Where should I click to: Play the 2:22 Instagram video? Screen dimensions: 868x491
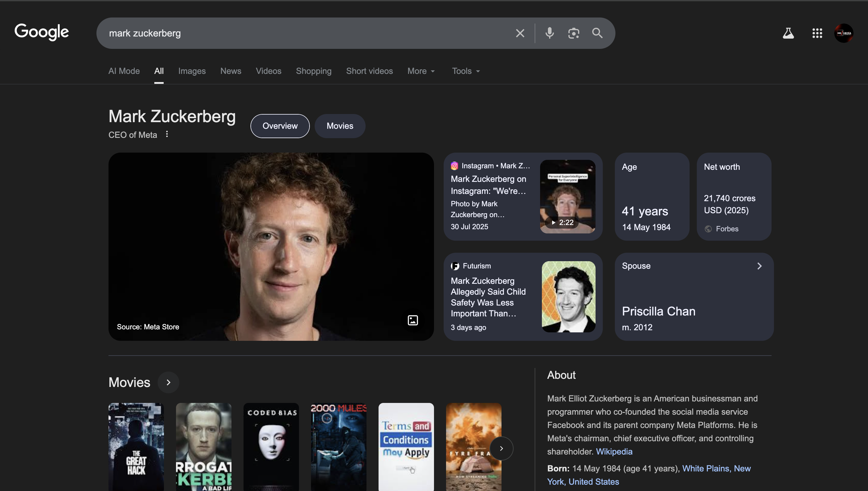click(562, 222)
